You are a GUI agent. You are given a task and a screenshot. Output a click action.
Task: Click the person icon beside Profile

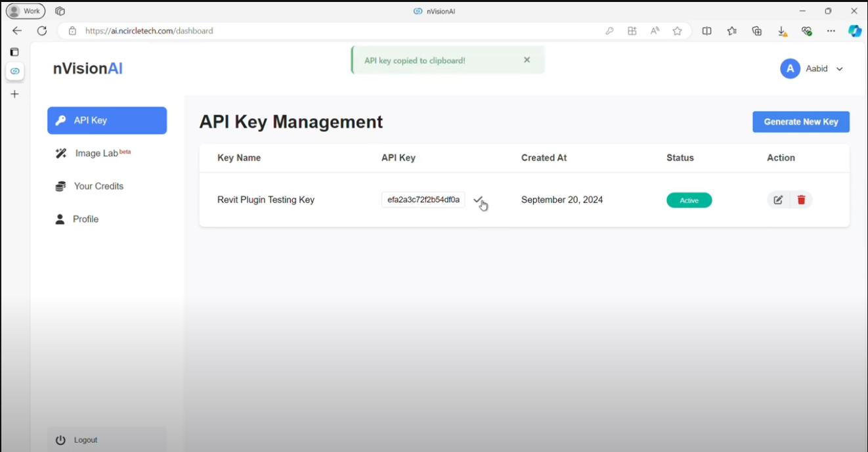click(60, 219)
